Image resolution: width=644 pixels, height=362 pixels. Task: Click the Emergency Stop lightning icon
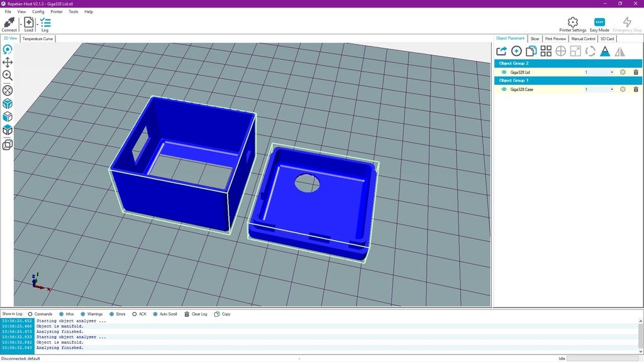click(627, 22)
